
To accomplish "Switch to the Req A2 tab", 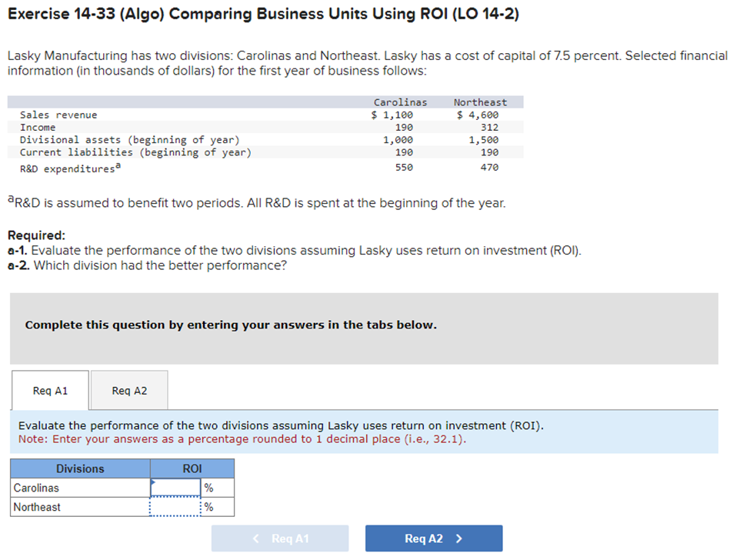I will 128,390.
